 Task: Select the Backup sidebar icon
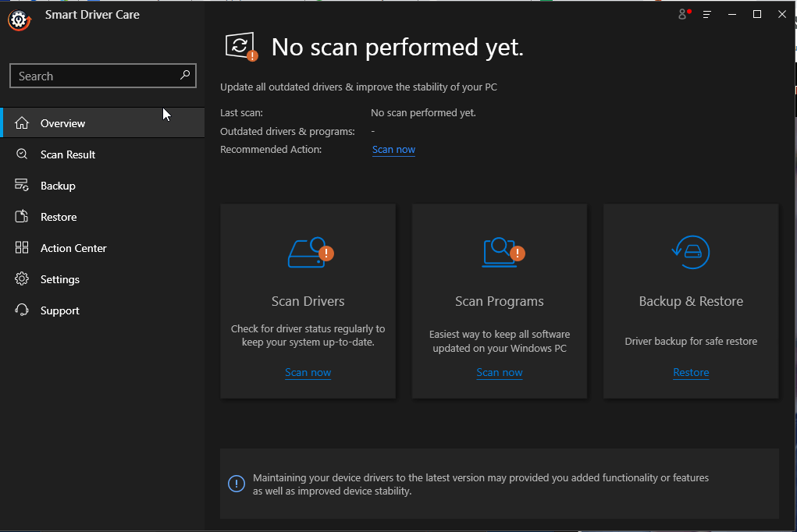[x=23, y=185]
